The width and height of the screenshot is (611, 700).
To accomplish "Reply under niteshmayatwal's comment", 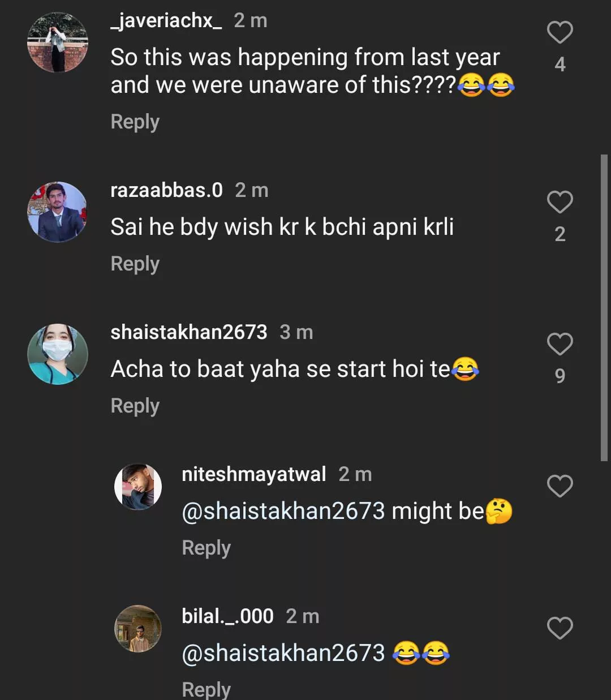I will click(206, 548).
